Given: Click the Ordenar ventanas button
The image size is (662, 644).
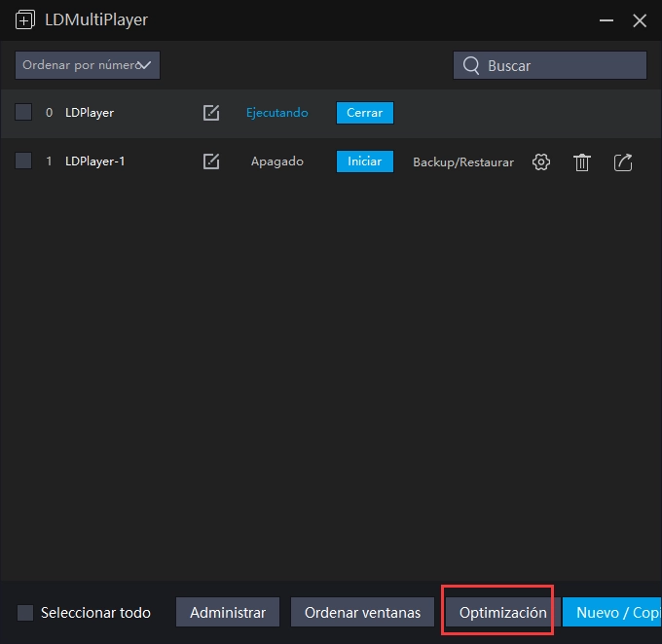Looking at the screenshot, I should click(362, 612).
